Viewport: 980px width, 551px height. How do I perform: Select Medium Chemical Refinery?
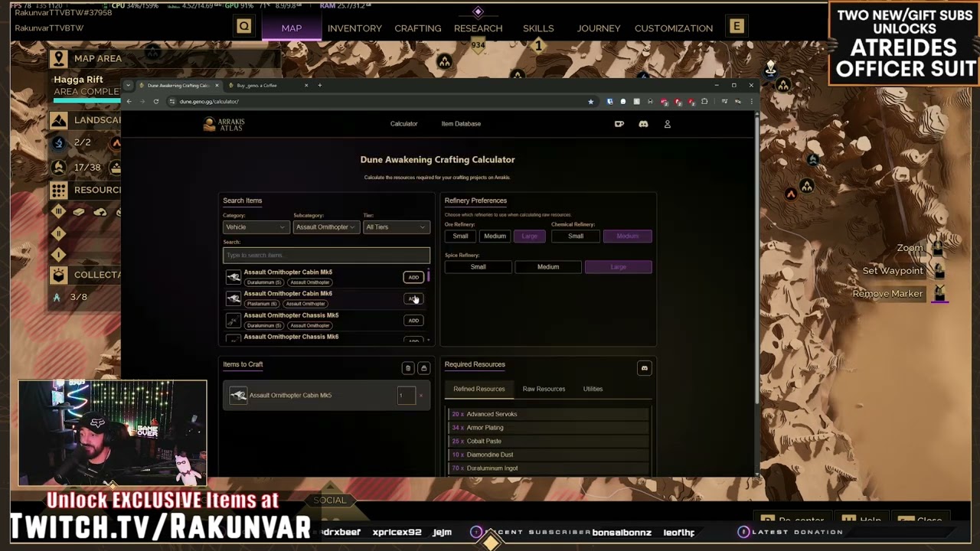[x=627, y=236]
